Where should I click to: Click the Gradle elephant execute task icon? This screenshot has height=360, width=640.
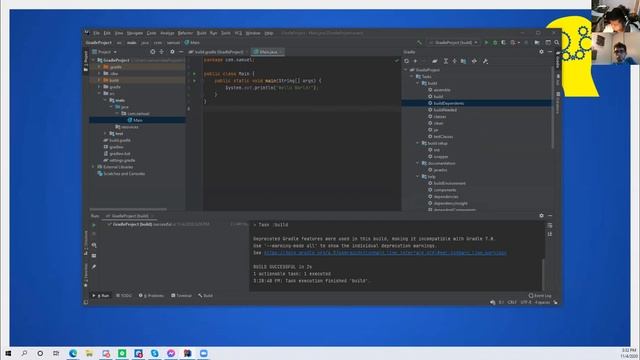pos(435,61)
